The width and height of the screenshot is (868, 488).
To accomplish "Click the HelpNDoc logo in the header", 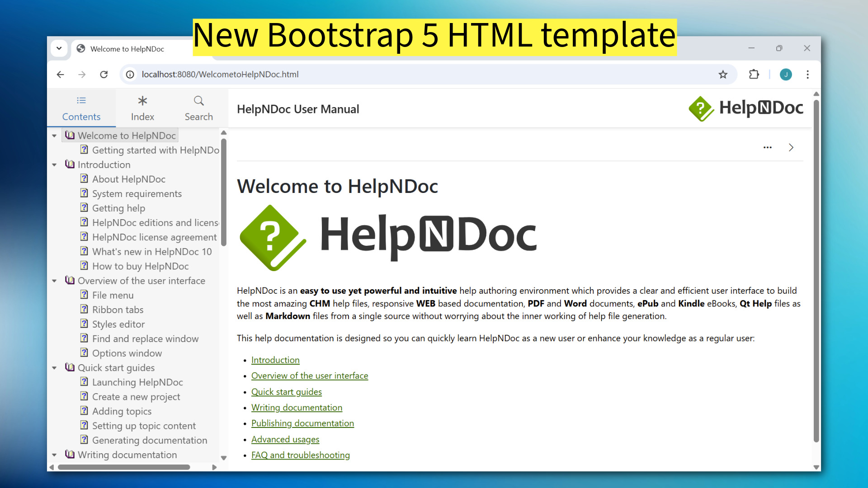I will [746, 108].
